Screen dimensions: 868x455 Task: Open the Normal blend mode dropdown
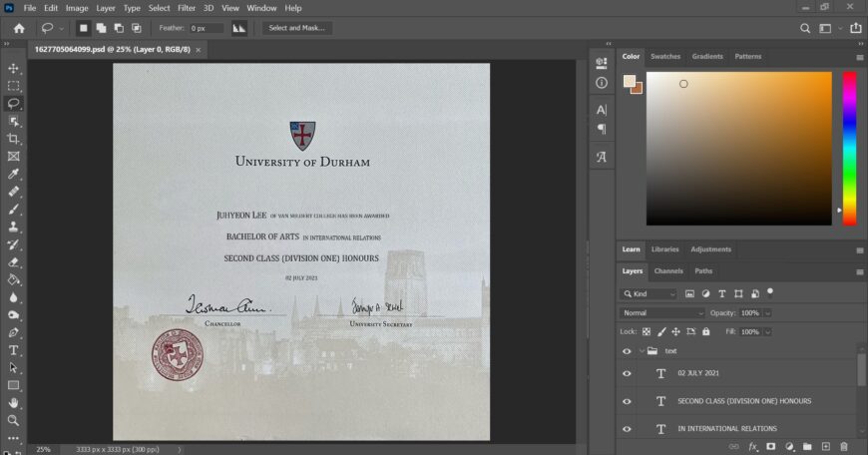pyautogui.click(x=662, y=312)
